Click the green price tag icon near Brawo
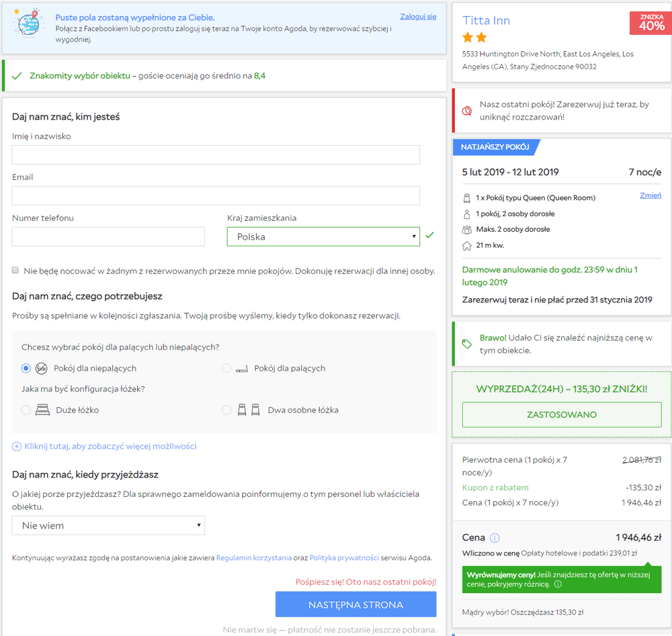 [x=467, y=343]
